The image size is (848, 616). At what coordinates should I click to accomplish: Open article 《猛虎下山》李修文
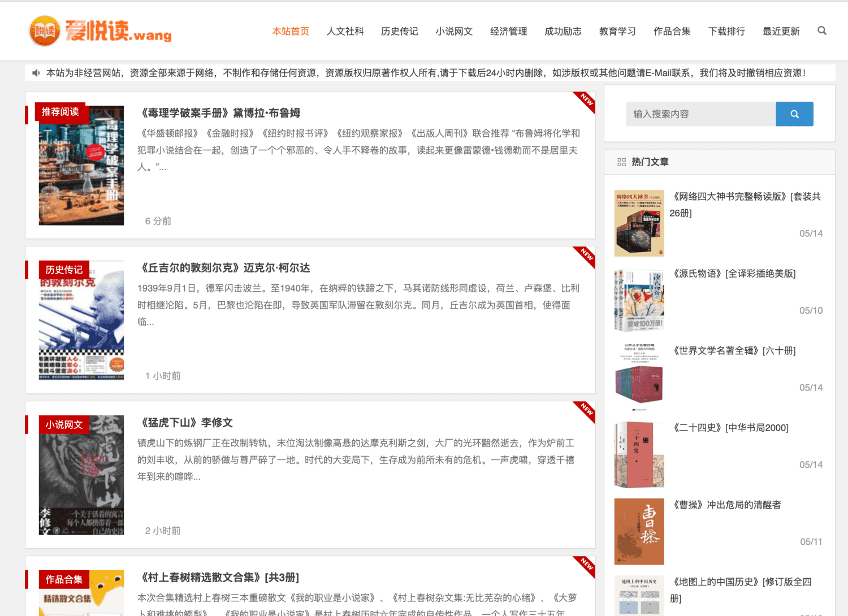point(186,423)
